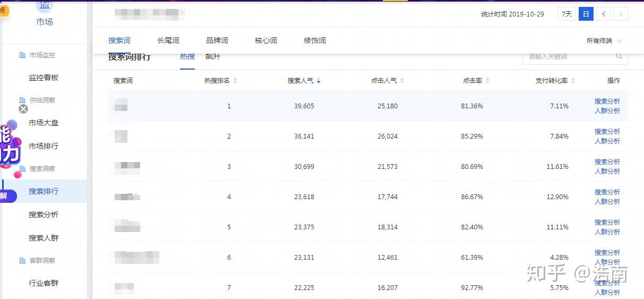Click the 搜索洞察 group icon
644x299 pixels.
[x=22, y=169]
